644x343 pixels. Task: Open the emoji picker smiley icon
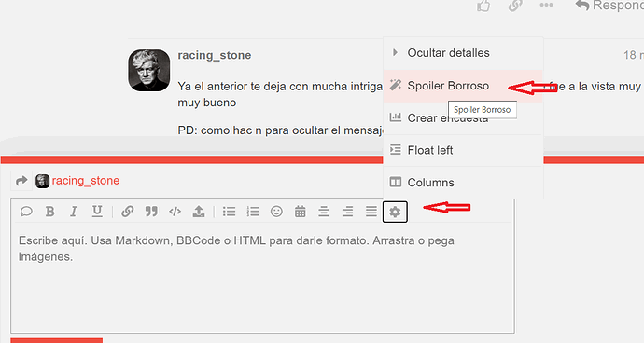tap(276, 212)
